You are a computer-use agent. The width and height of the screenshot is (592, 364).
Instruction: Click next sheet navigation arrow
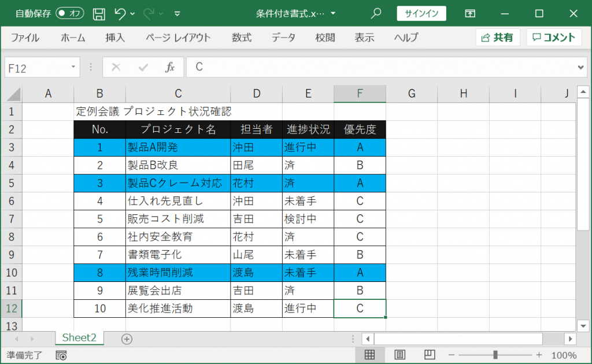(x=32, y=339)
